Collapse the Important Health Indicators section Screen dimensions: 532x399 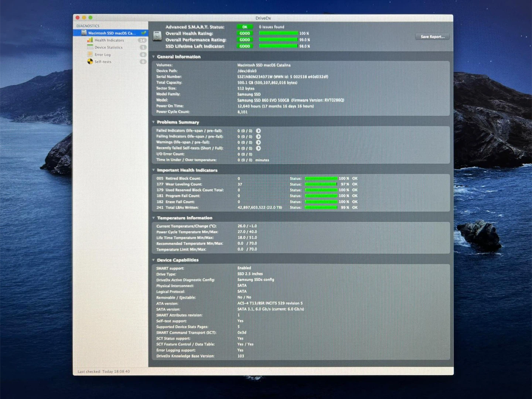click(x=153, y=170)
